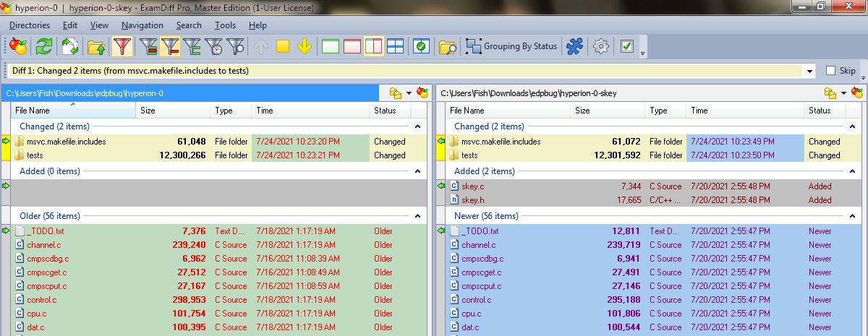868x336 pixels.
Task: Enable the Skip checkbox
Action: pyautogui.click(x=830, y=71)
